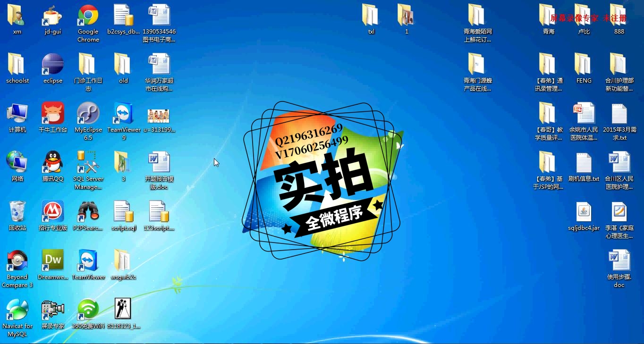This screenshot has width=644, height=344.
Task: Select the b2csys_db script file
Action: [124, 15]
